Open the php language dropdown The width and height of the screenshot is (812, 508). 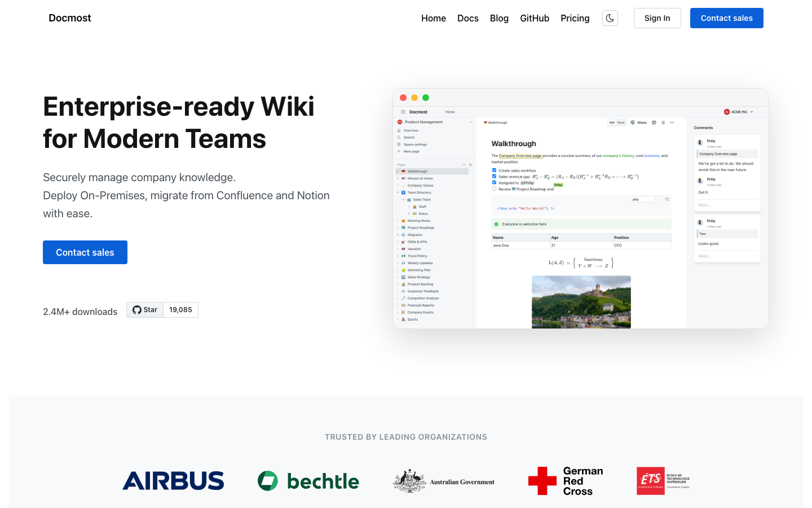coord(645,199)
